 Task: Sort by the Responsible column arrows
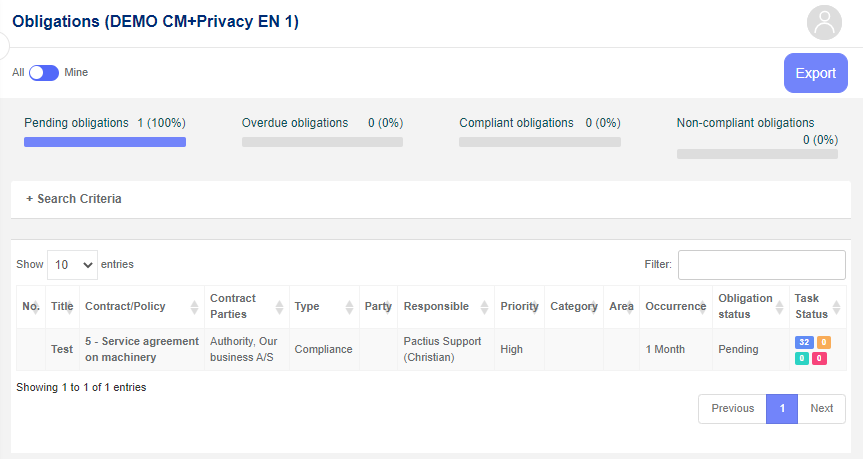[x=484, y=307]
